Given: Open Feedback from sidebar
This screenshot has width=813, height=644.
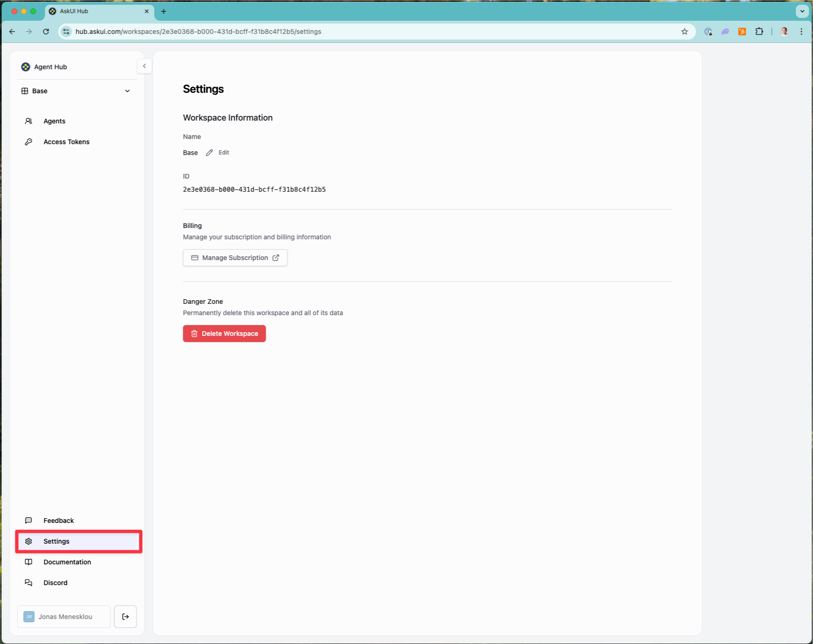Looking at the screenshot, I should 78,521.
